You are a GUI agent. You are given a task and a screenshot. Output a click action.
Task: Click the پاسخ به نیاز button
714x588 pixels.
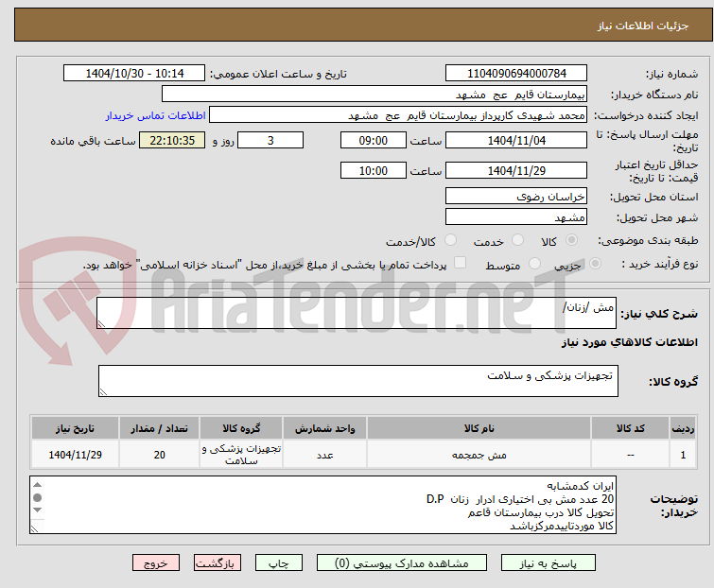coord(549,563)
